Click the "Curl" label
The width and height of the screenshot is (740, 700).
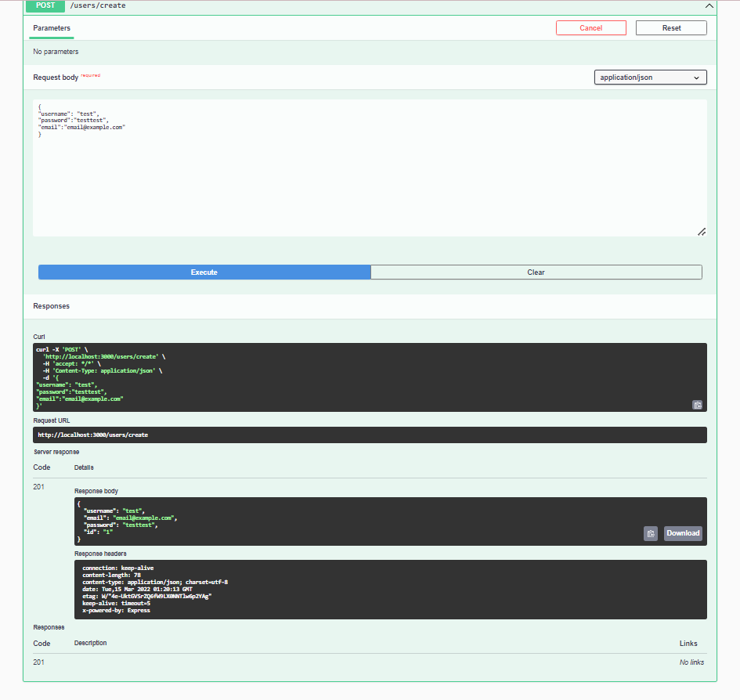coord(39,337)
